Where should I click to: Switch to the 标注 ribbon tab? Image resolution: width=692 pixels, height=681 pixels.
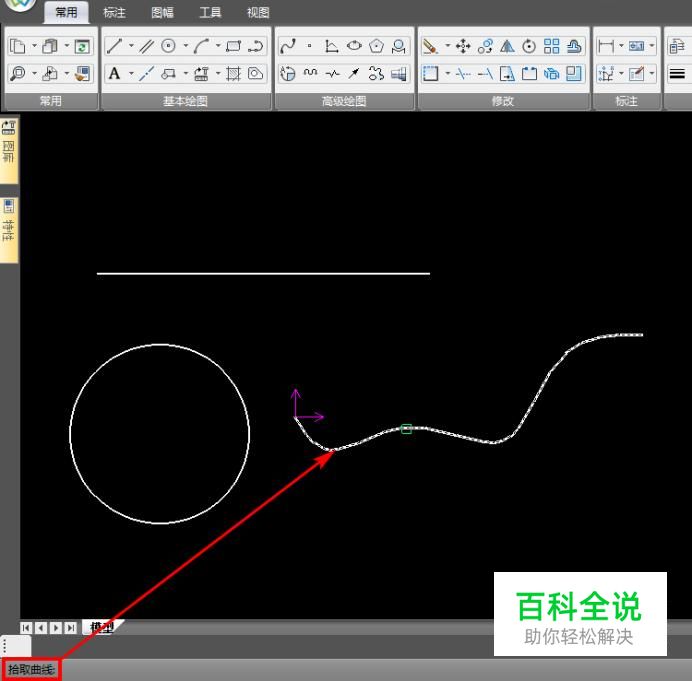114,12
